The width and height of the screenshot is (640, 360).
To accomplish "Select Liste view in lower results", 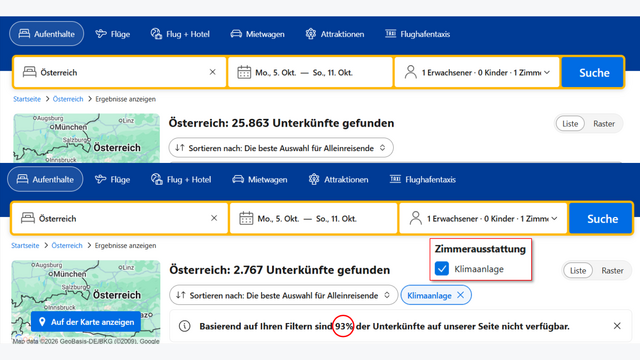I will (x=578, y=271).
